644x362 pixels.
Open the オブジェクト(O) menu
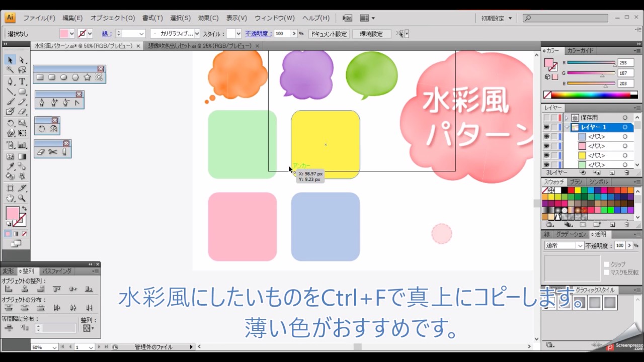pos(113,18)
